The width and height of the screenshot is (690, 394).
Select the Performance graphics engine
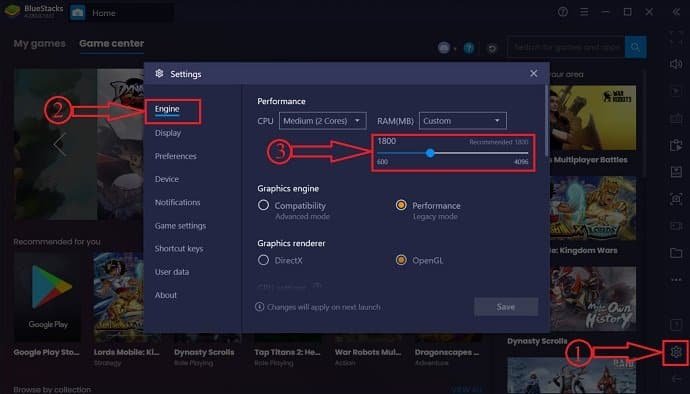(401, 205)
